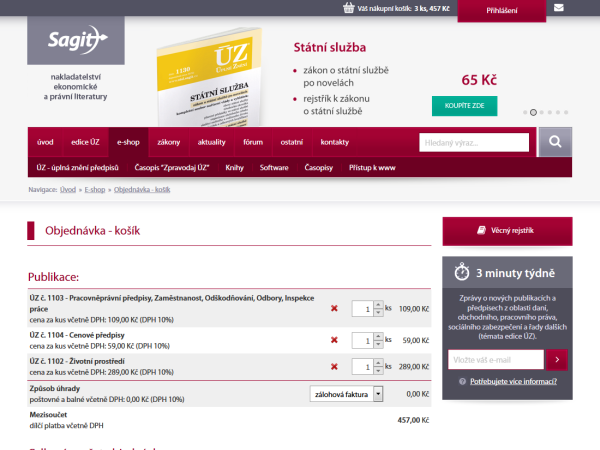The image size is (600, 450).
Task: Click quantity field for ÚZ č. 1102
Action: pyautogui.click(x=362, y=367)
